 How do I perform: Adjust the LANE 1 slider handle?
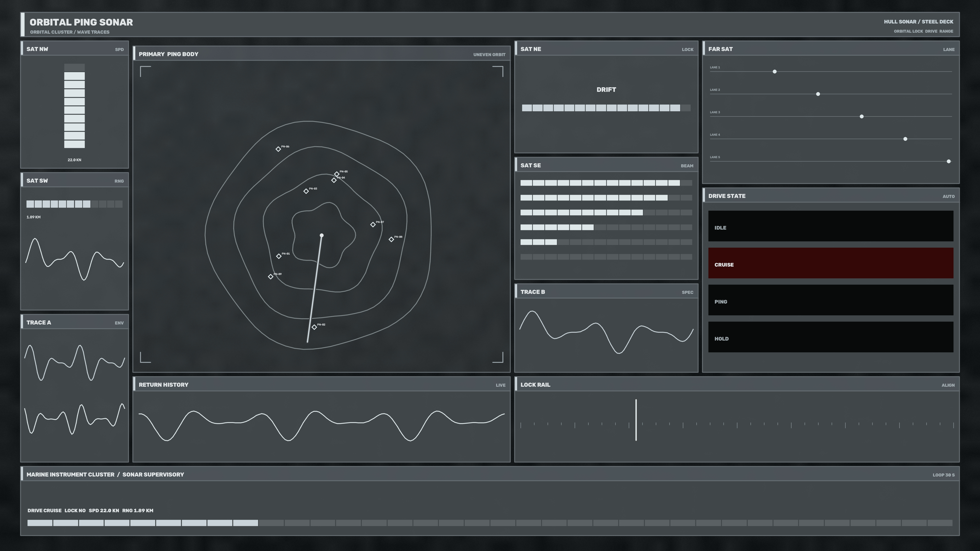pyautogui.click(x=775, y=71)
